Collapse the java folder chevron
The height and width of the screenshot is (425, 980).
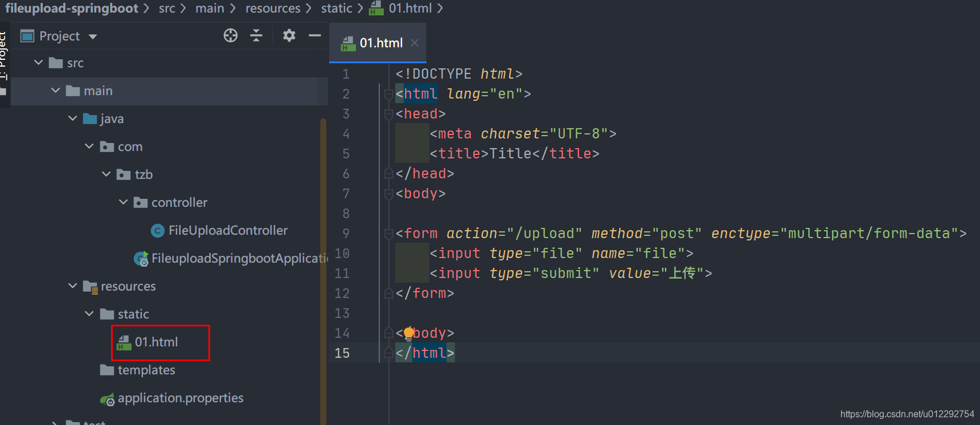pyautogui.click(x=72, y=118)
